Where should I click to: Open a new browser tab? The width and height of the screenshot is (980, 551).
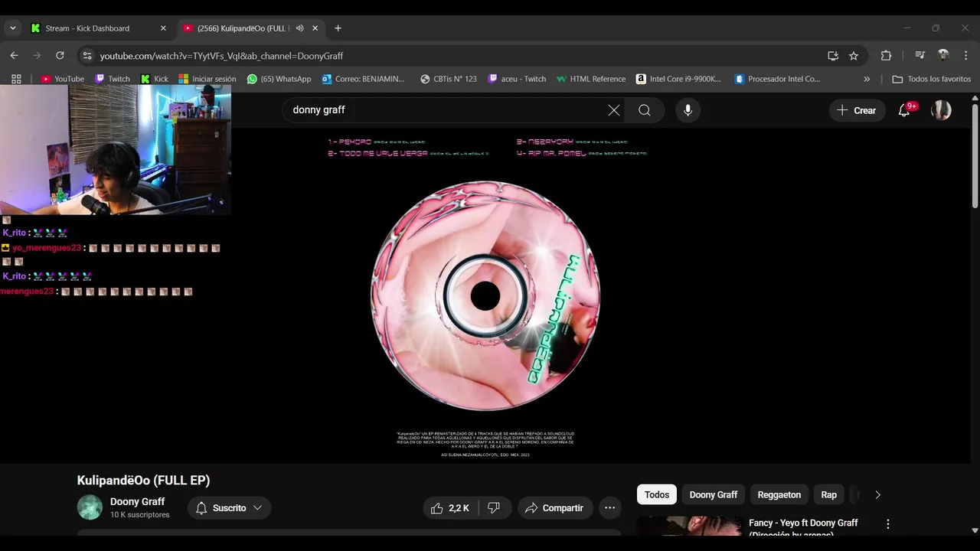coord(338,28)
